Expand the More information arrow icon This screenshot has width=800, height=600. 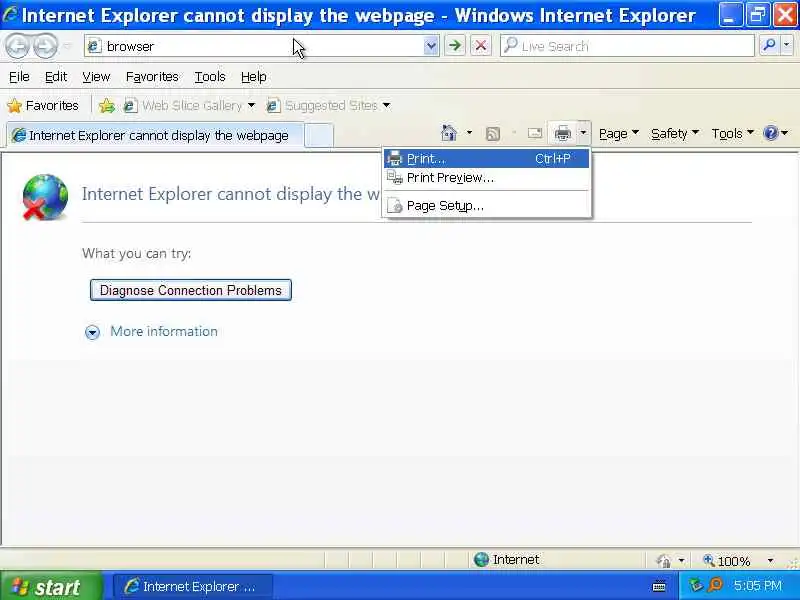pyautogui.click(x=92, y=333)
